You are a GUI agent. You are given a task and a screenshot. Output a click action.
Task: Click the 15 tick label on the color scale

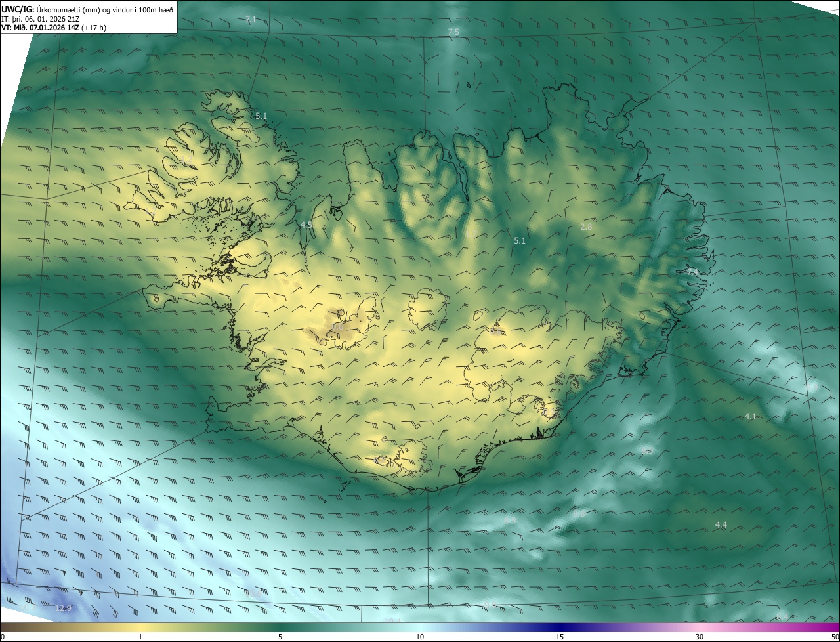[x=560, y=637]
